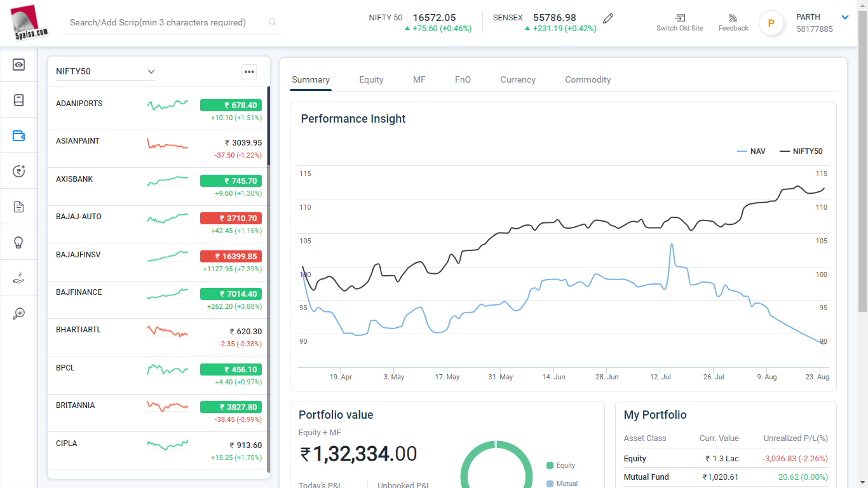Open the NIFTY50 watchlist dropdown
Viewport: 868px width, 488px height.
(x=105, y=71)
